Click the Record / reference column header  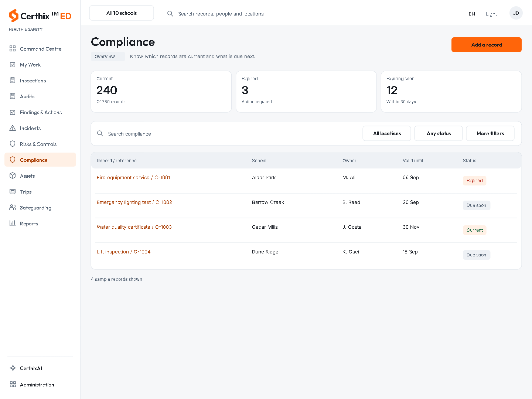click(x=117, y=161)
